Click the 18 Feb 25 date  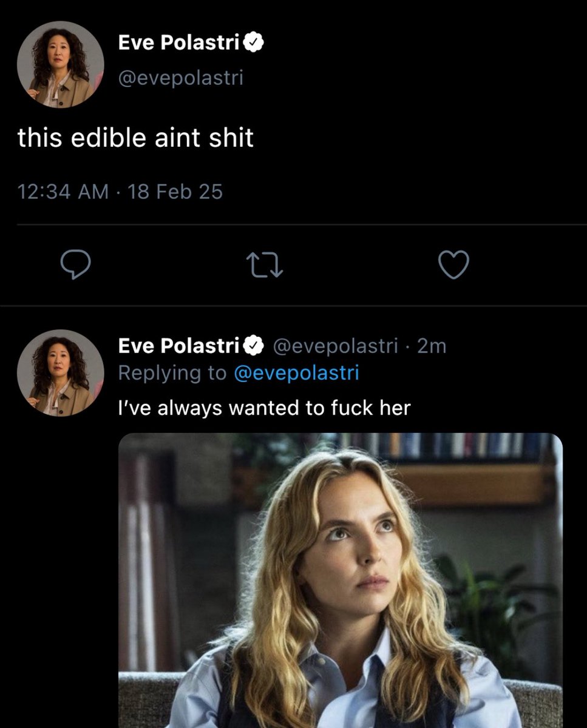[x=173, y=192]
